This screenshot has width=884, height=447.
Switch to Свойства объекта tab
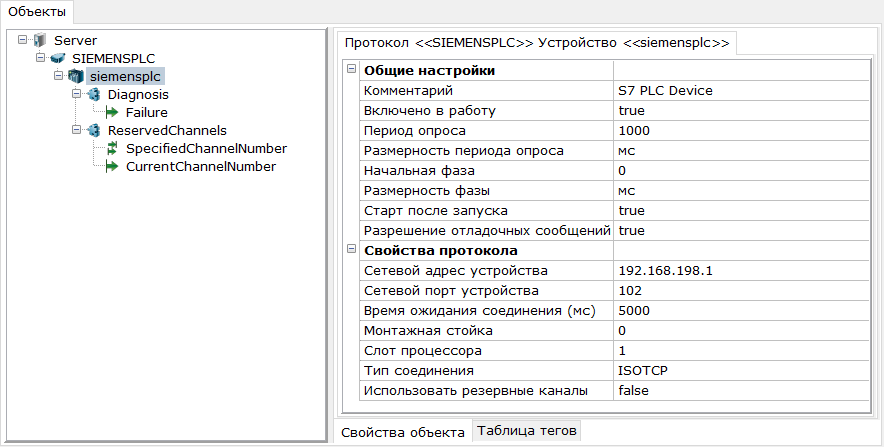(403, 432)
